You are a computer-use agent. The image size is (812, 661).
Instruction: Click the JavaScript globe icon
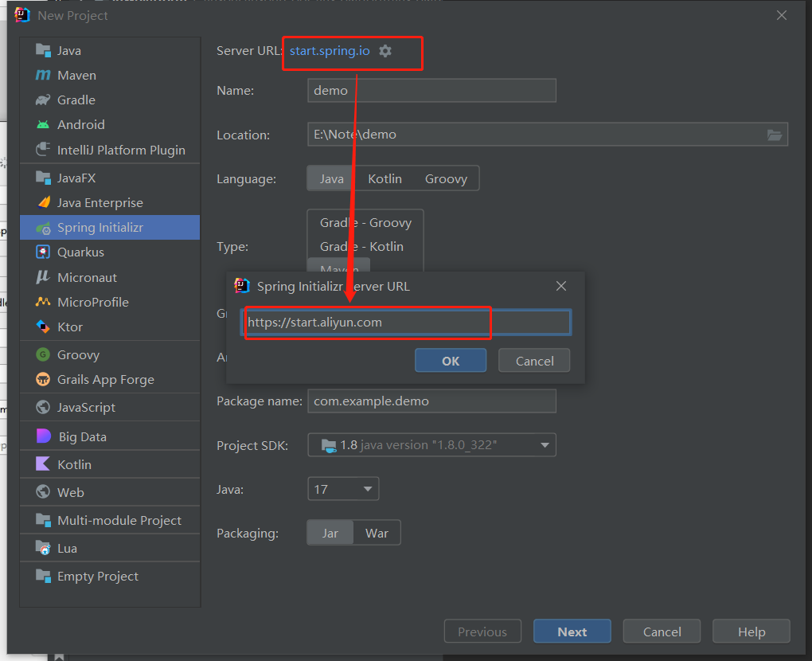click(43, 407)
